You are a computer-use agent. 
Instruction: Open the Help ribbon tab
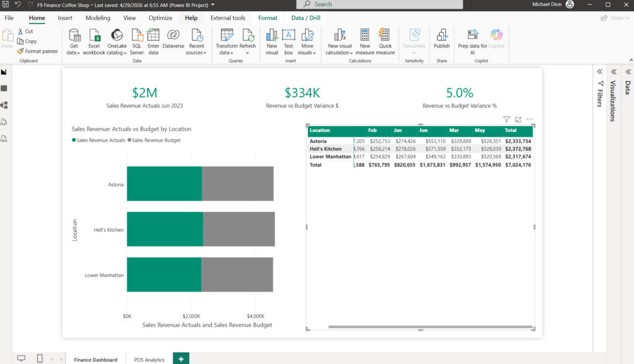point(191,18)
